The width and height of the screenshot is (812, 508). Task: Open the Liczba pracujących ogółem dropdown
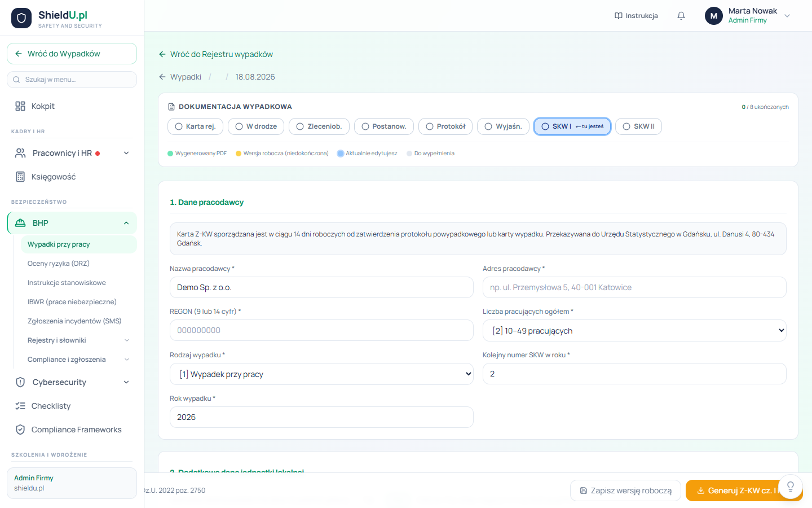[x=634, y=331]
